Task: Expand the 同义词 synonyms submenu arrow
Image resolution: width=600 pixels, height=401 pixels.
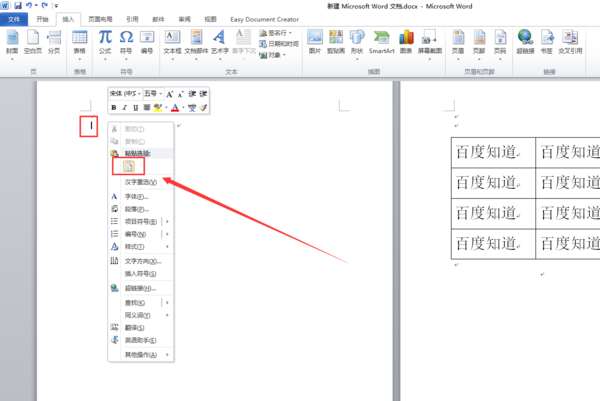Action: (x=167, y=315)
